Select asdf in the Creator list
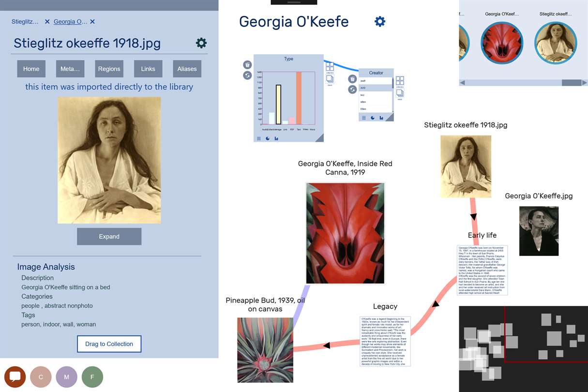 coord(376,81)
